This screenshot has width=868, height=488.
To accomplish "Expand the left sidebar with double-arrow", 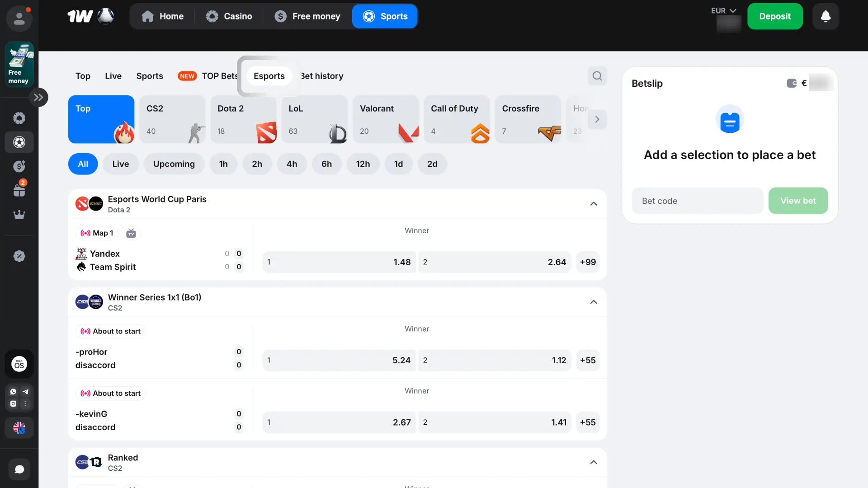I will (x=38, y=97).
